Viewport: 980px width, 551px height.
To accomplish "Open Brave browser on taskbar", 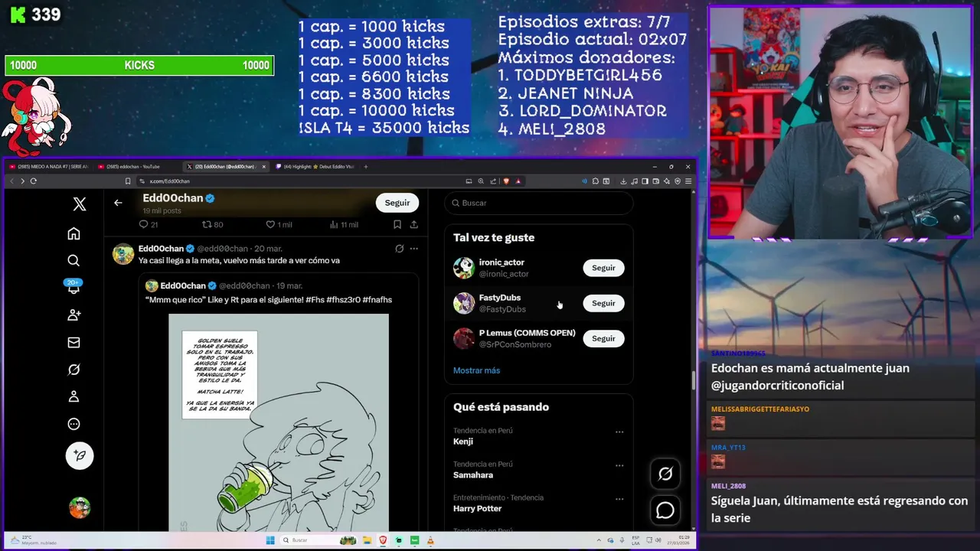I will (384, 540).
